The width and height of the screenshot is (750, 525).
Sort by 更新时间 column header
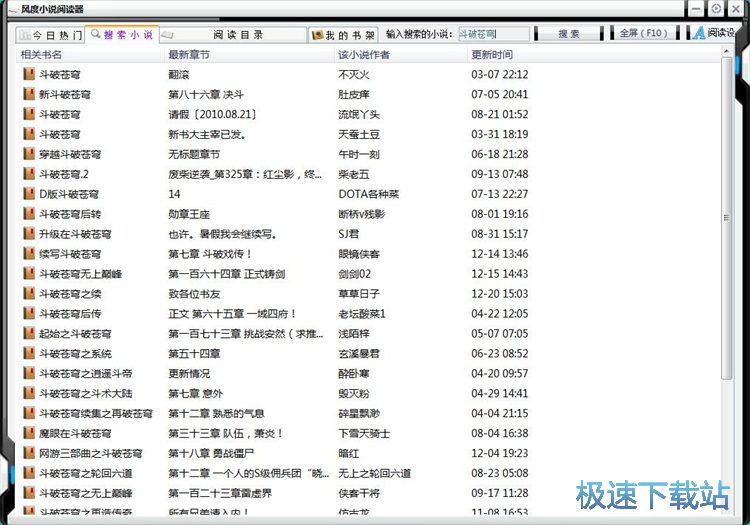coord(593,55)
